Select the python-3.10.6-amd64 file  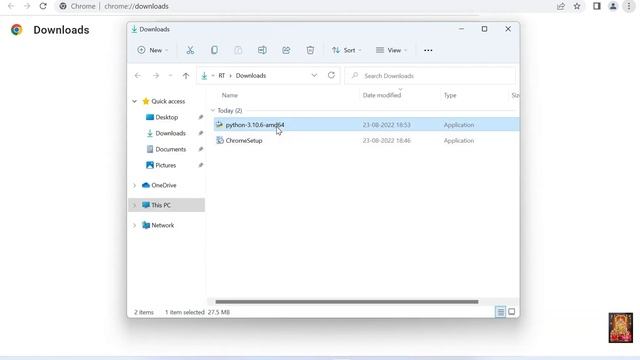tap(366, 125)
